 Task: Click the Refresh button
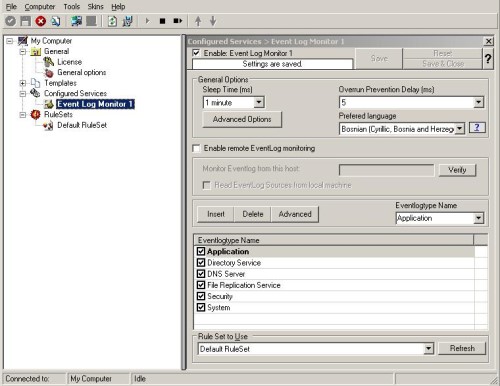tap(462, 349)
